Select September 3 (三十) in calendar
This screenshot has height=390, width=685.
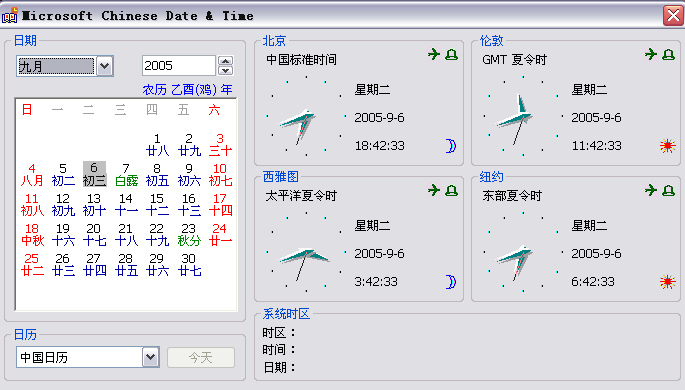tap(220, 145)
